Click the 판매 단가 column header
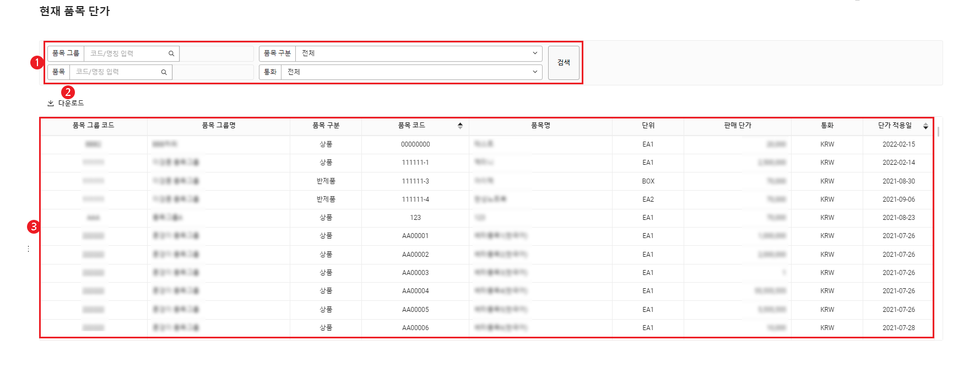 click(737, 126)
